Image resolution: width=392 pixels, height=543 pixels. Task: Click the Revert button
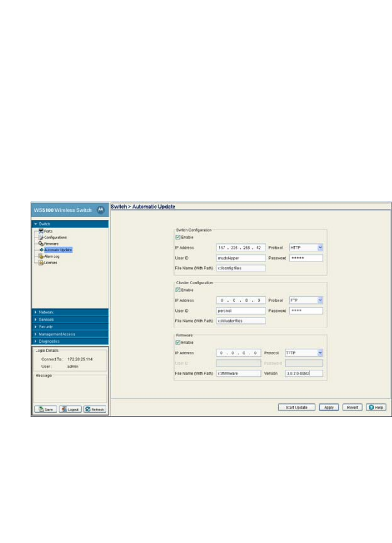click(x=352, y=407)
